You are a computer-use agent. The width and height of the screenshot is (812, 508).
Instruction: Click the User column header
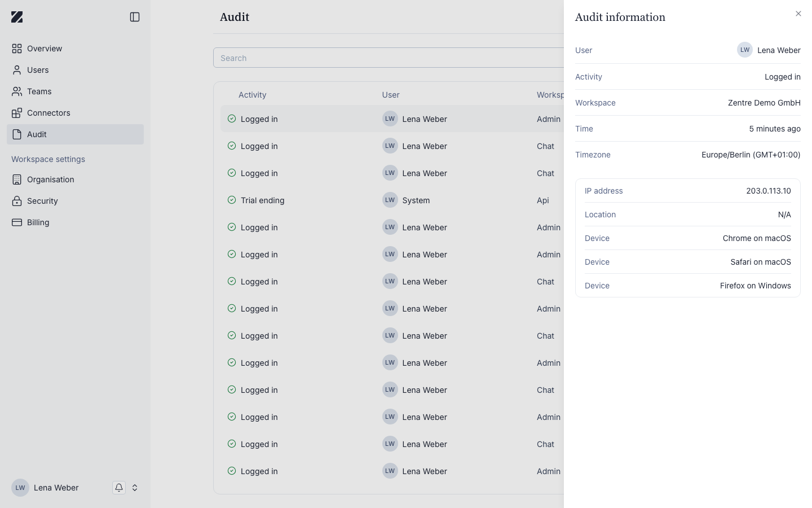pyautogui.click(x=391, y=95)
